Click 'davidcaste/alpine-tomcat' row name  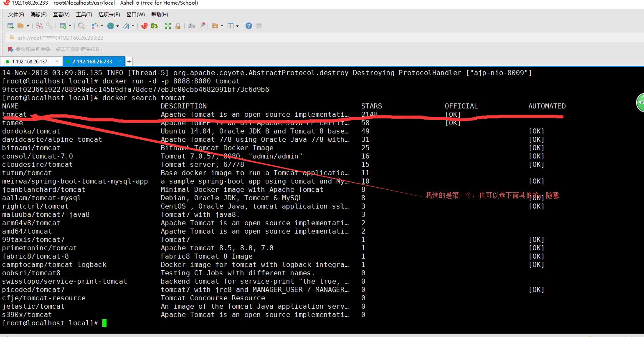52,139
